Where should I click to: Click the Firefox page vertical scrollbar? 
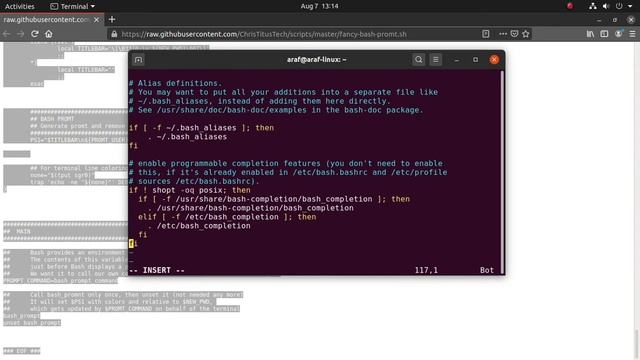coord(636,344)
